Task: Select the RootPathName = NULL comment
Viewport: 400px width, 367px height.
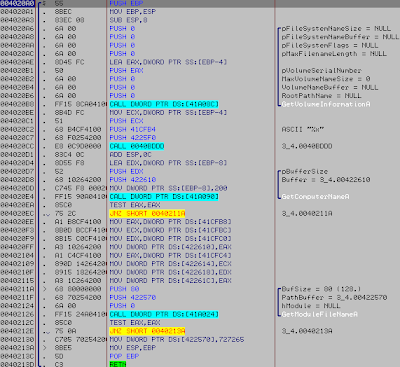Action: pos(322,96)
